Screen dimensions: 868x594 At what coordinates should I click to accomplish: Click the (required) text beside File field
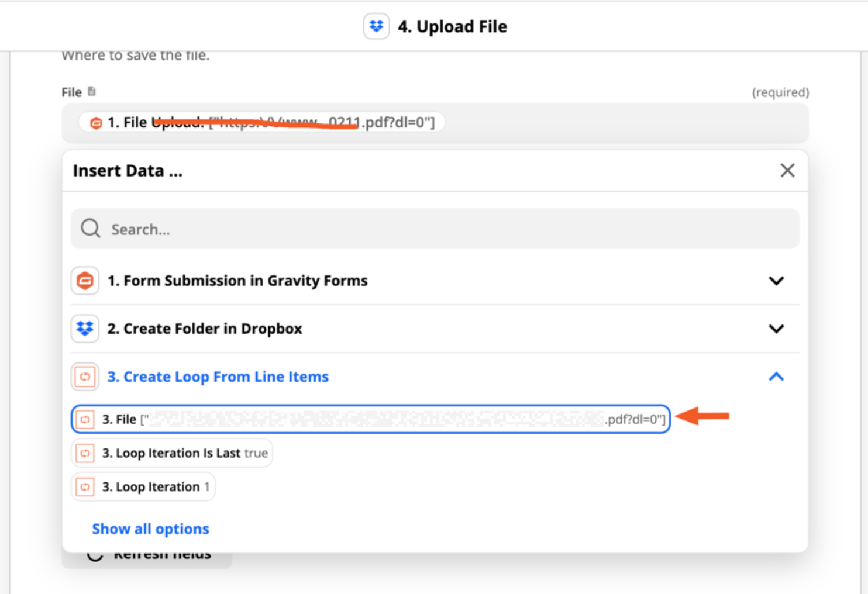pos(780,92)
